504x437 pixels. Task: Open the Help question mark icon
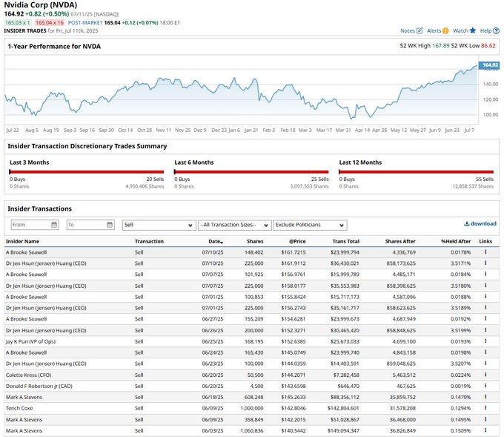tap(496, 31)
